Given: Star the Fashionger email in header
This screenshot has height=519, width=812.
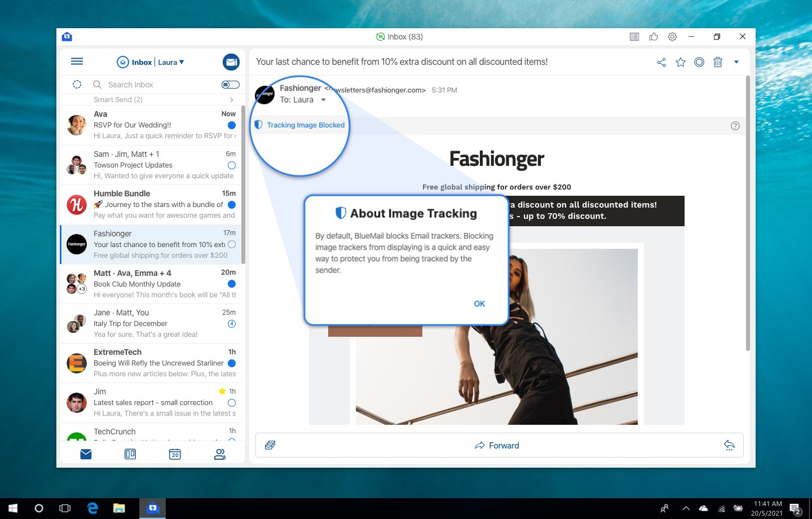Looking at the screenshot, I should point(681,62).
